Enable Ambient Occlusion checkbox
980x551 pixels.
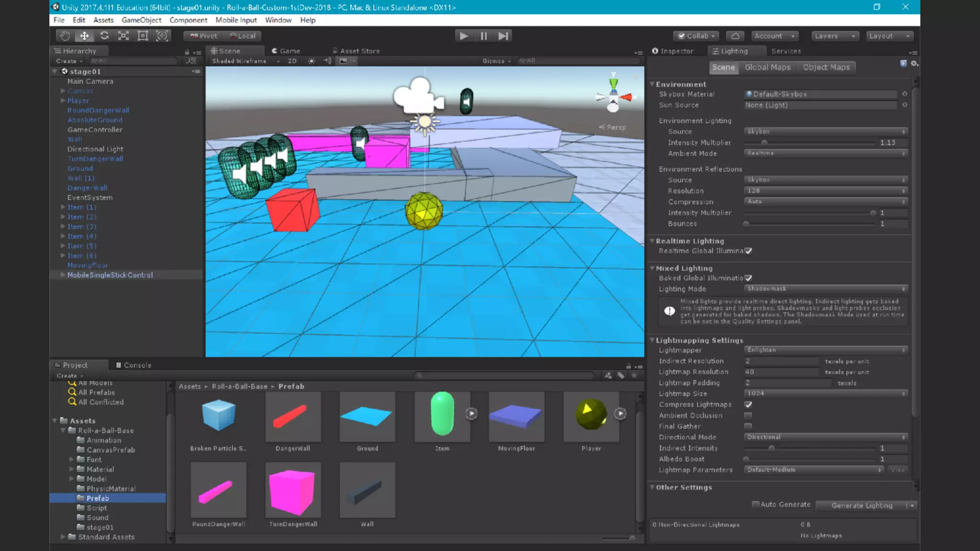(748, 415)
